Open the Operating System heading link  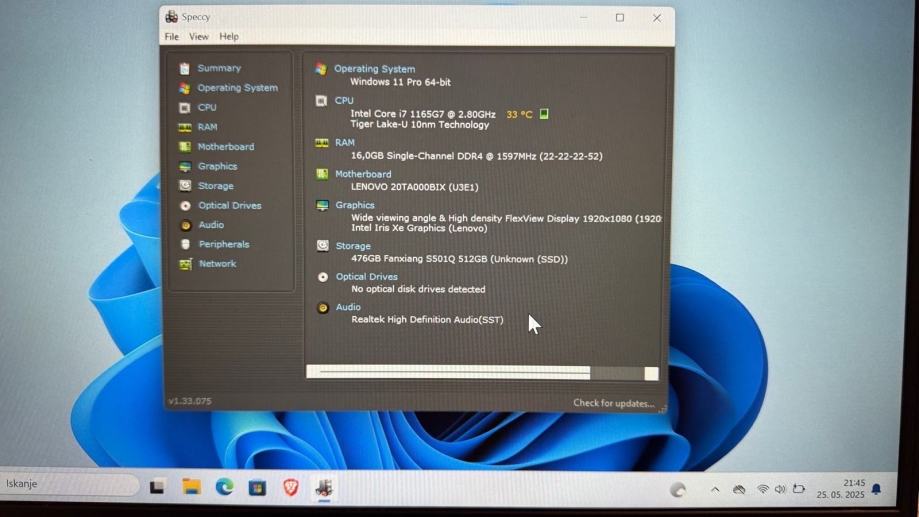(x=375, y=69)
